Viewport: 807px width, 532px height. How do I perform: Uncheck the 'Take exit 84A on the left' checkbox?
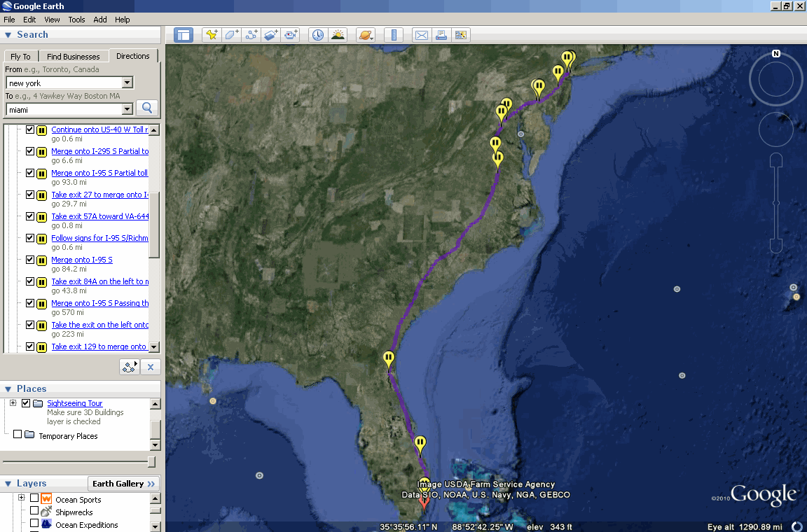pos(30,281)
